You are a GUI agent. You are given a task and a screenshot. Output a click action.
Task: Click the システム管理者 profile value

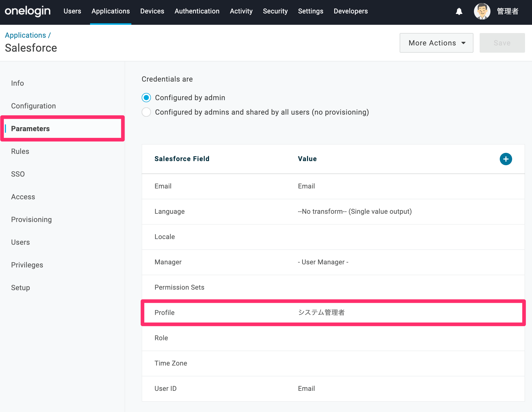tap(321, 313)
